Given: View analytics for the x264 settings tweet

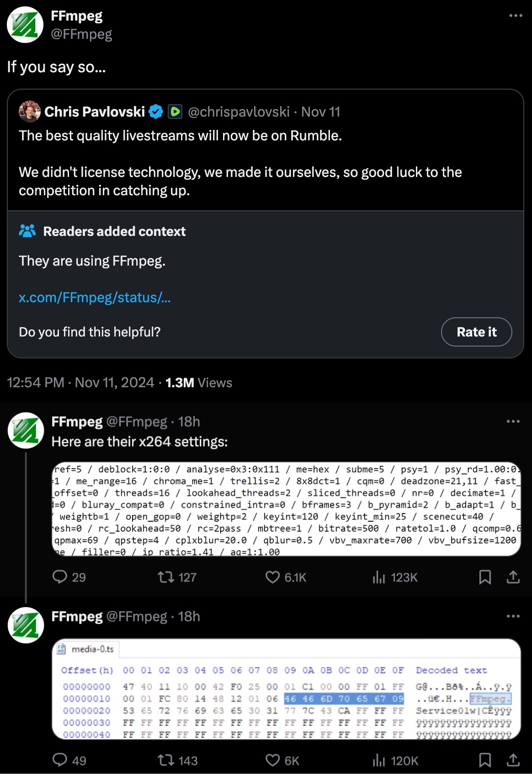Looking at the screenshot, I should click(379, 577).
